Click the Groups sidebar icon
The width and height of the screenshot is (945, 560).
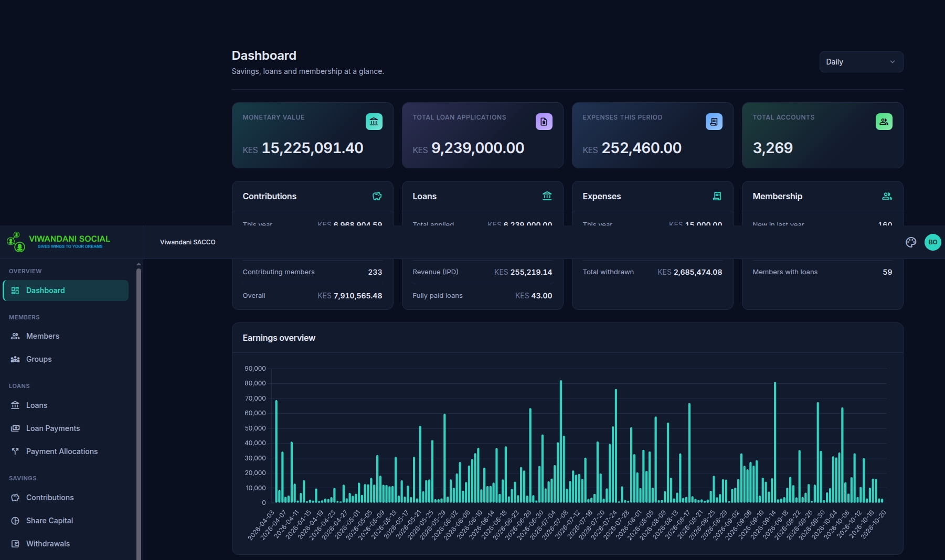[15, 359]
